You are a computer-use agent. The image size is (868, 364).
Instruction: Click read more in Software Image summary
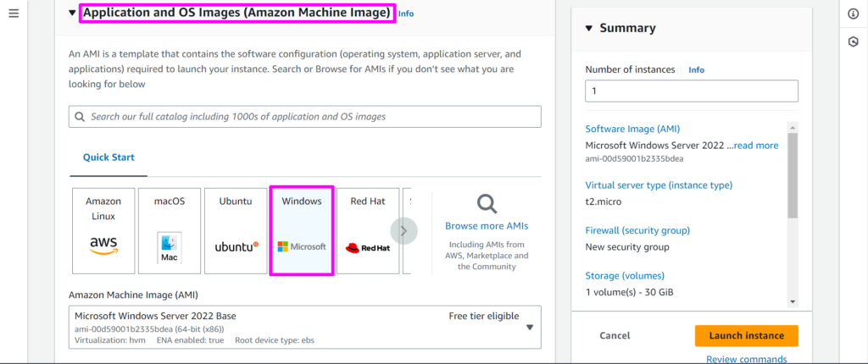755,146
